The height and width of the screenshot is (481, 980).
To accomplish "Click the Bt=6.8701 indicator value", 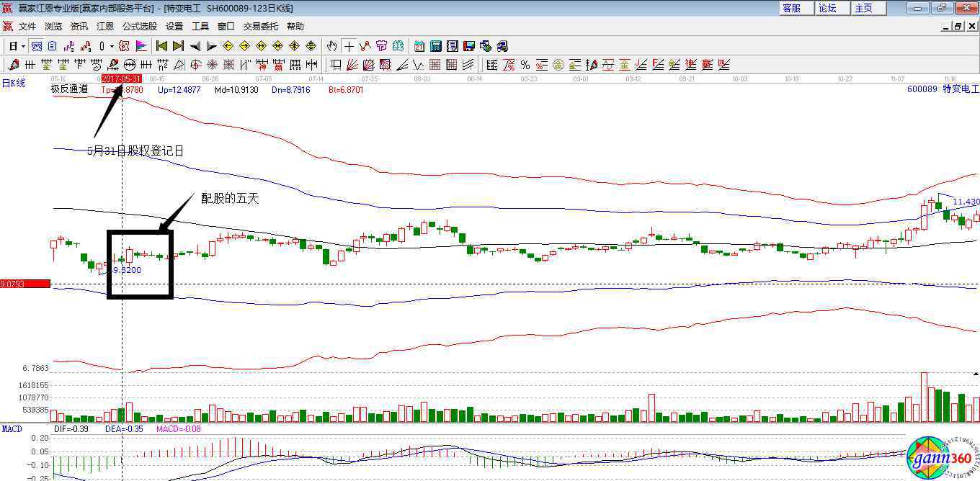I will click(x=346, y=90).
